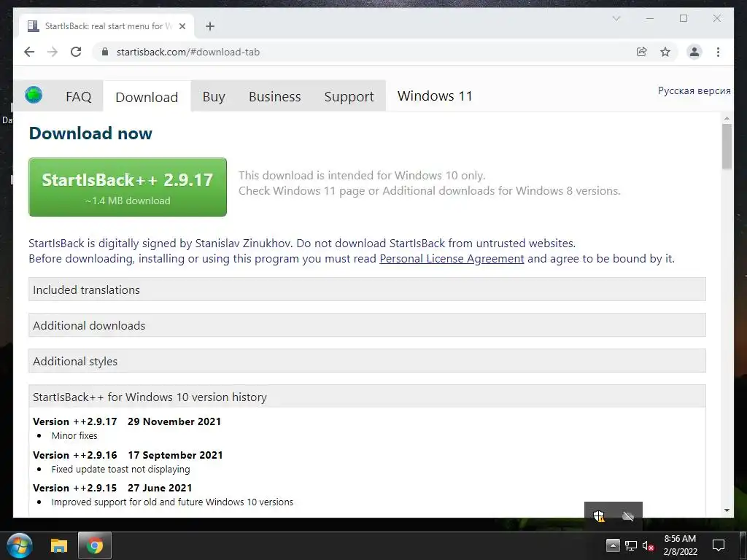This screenshot has width=747, height=560.
Task: Open the Windows Start orb
Action: pos(20,545)
